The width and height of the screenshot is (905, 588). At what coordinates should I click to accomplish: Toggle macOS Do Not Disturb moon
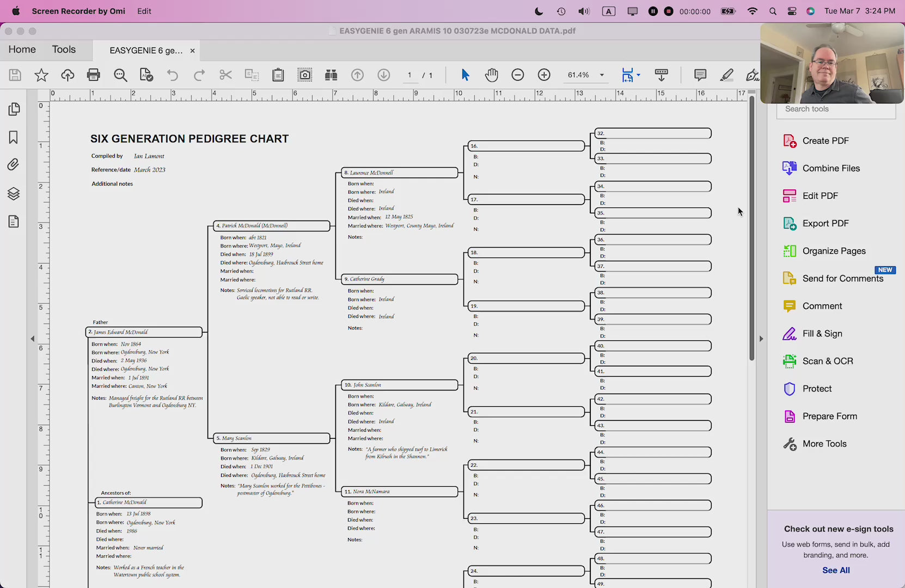[539, 11]
